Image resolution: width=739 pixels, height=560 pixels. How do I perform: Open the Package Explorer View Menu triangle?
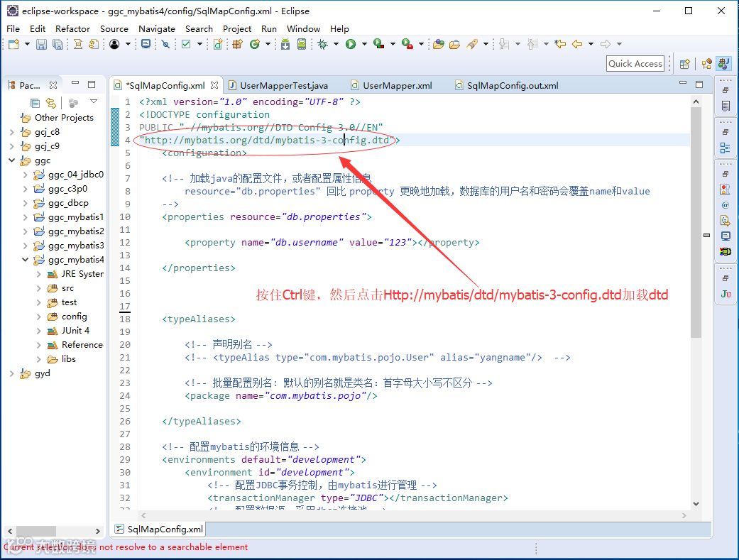[x=94, y=101]
